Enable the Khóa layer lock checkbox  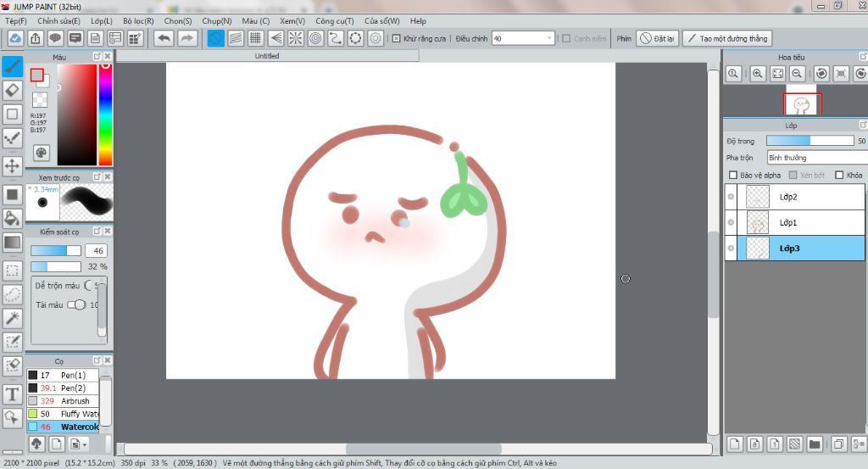pos(839,175)
